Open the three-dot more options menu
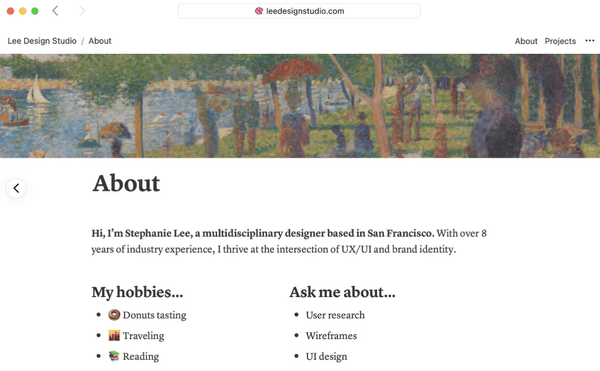 pyautogui.click(x=590, y=41)
